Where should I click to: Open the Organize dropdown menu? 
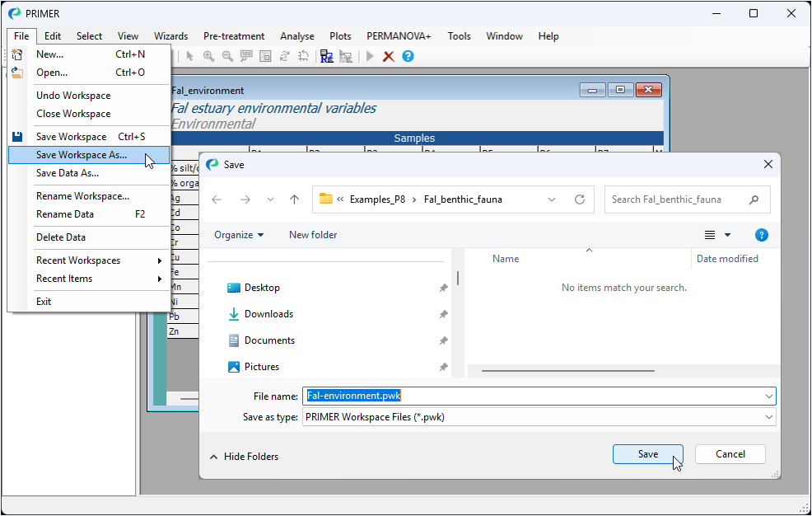pos(239,235)
